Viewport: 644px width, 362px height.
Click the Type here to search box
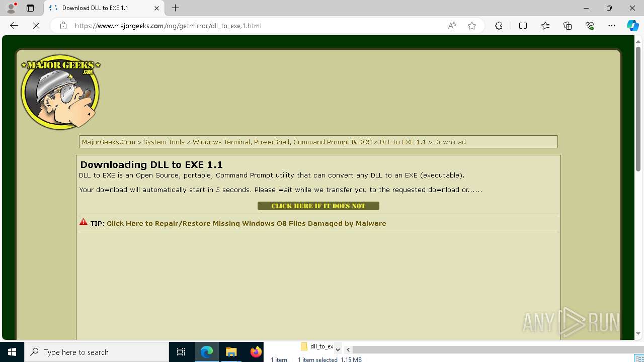(x=97, y=352)
